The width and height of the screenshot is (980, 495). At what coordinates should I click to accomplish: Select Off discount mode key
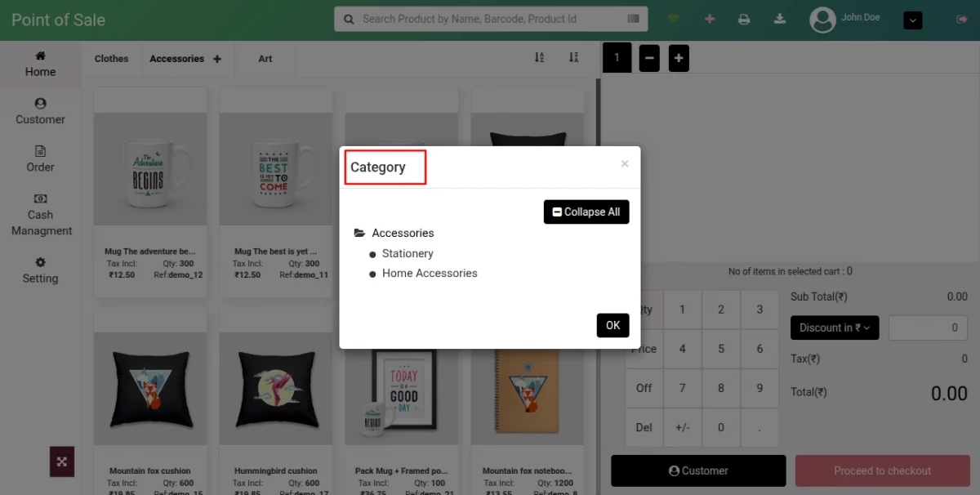pyautogui.click(x=644, y=388)
